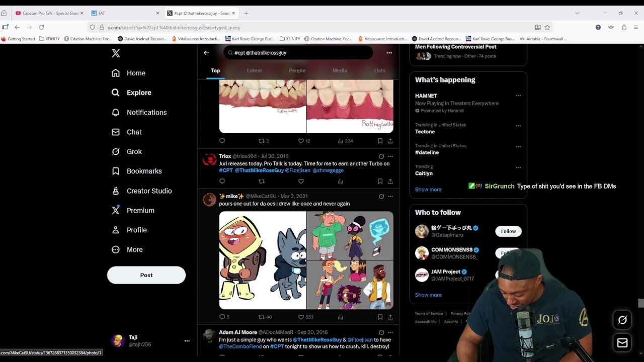Share Triox's tweet
Viewport: 644px width, 362px height.
coord(390,181)
